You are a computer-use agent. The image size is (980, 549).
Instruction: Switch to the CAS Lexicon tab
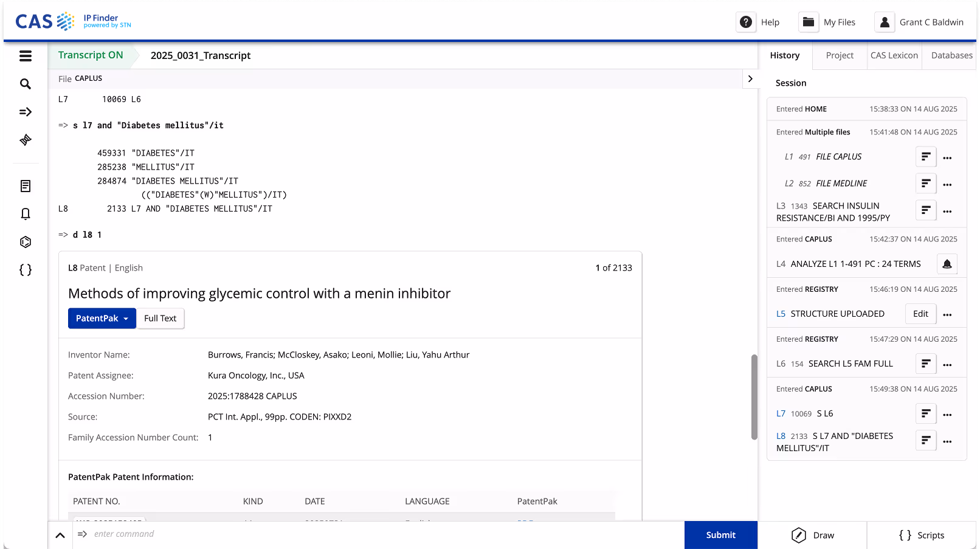click(894, 55)
